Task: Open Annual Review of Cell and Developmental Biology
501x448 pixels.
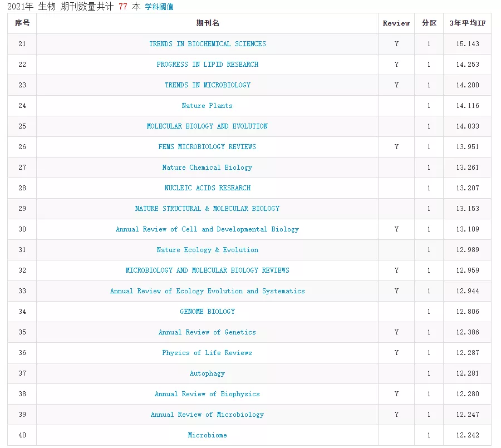Action: [x=207, y=229]
